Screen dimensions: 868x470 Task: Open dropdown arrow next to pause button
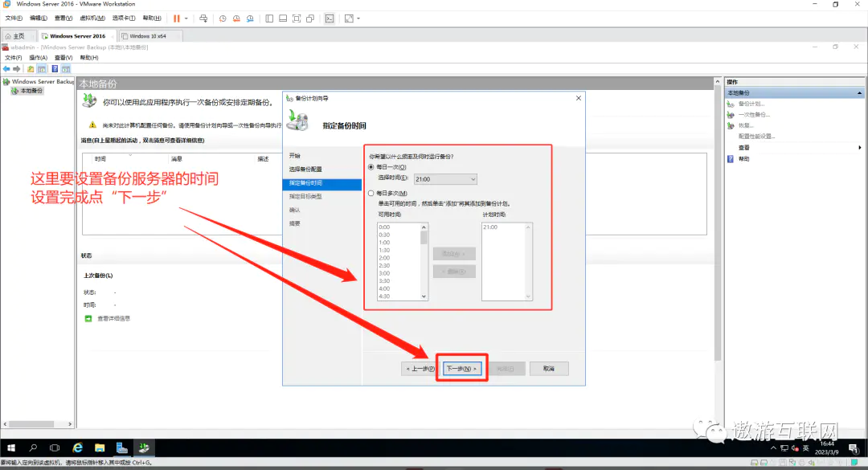pyautogui.click(x=186, y=18)
